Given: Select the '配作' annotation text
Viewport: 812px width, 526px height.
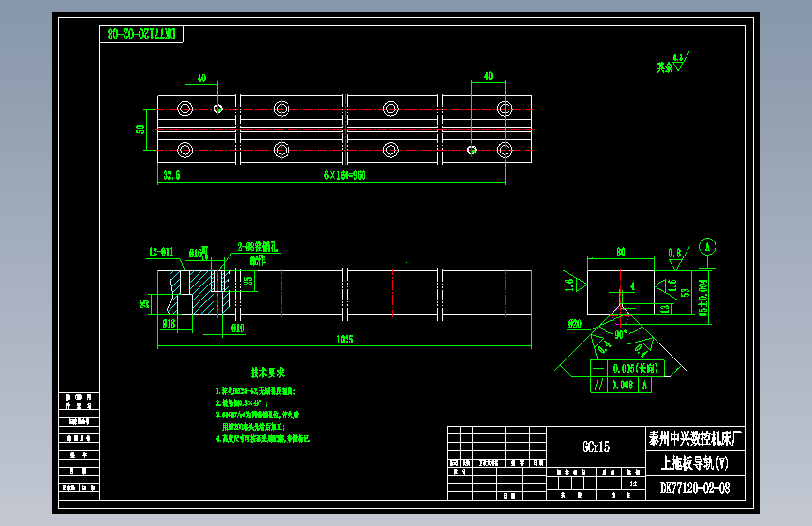Looking at the screenshot, I should (x=258, y=260).
